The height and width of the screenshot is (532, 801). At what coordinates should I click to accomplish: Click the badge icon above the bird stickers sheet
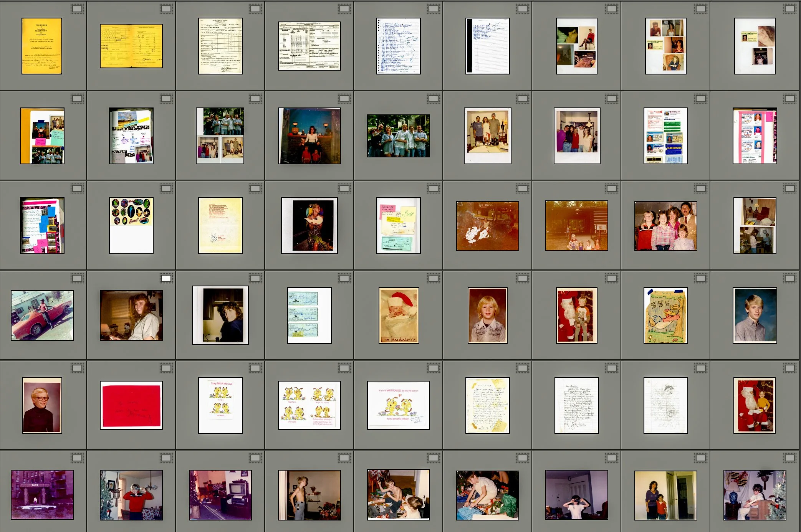click(166, 188)
